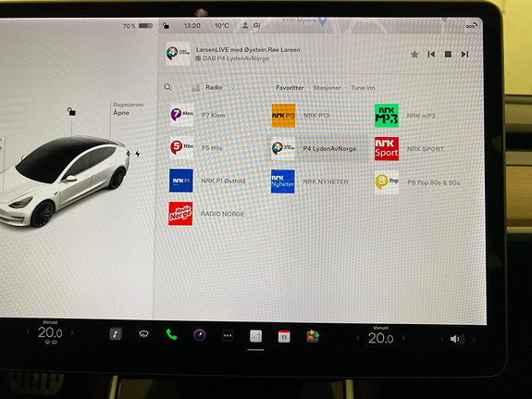Viewport: 532px width, 399px height.
Task: Click 'P8 Pop 80s & 90s' station name
Action: (433, 182)
